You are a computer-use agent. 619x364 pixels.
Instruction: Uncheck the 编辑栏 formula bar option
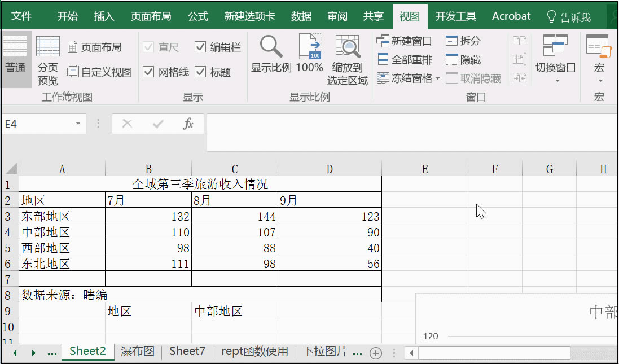[x=200, y=47]
